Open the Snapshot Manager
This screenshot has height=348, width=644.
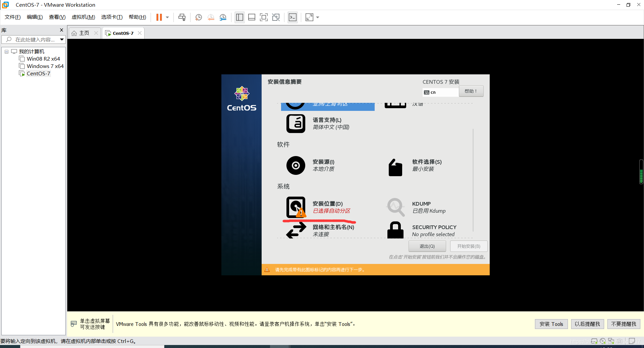point(223,17)
